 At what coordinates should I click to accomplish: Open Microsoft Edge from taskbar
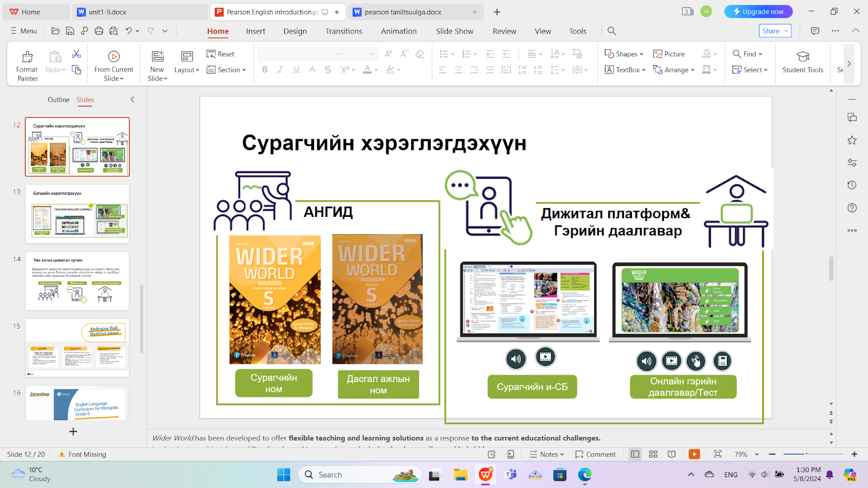pos(585,475)
